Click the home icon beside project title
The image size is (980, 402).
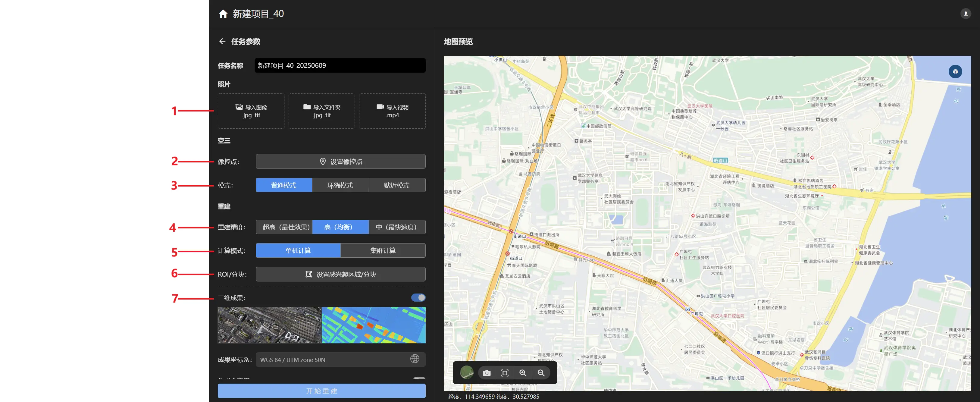click(x=223, y=14)
